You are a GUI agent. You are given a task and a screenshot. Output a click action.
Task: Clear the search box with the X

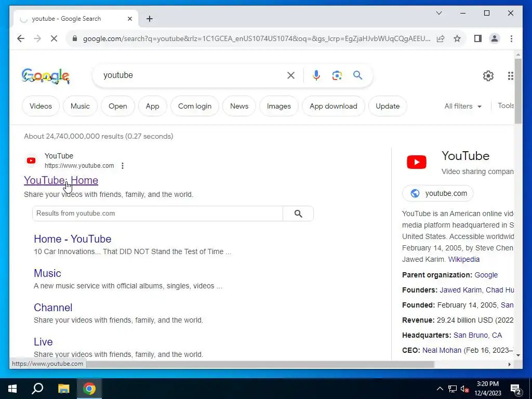pyautogui.click(x=291, y=75)
